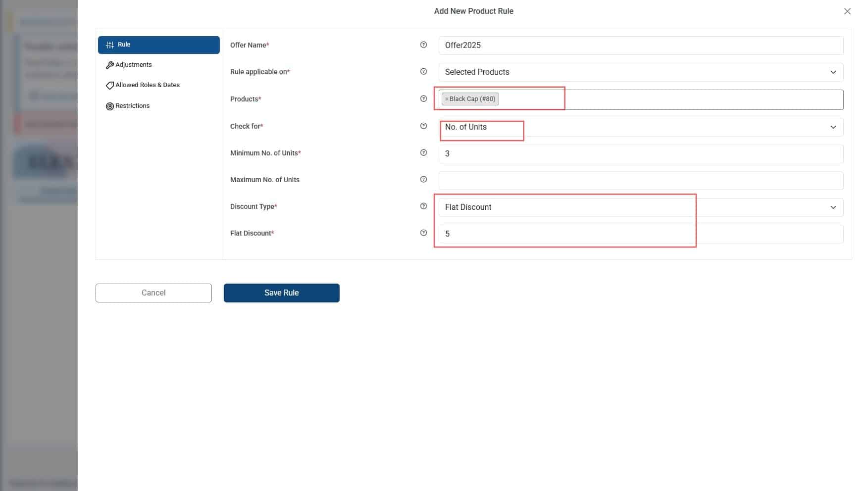Close the Add New Product Rule dialog
The height and width of the screenshot is (491, 868).
click(847, 11)
